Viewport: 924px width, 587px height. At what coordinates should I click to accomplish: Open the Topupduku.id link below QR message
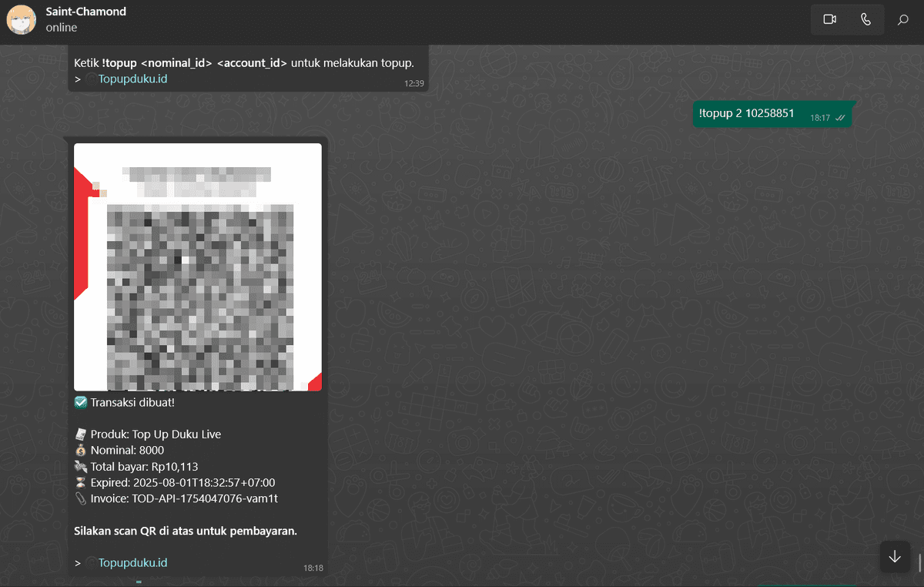[133, 562]
